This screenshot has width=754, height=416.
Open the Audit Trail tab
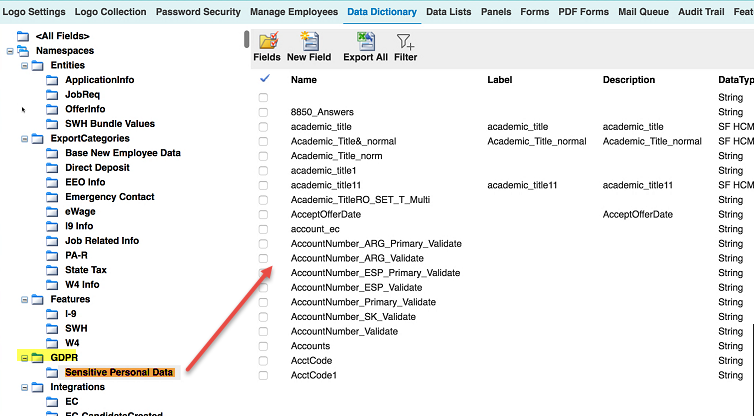point(701,12)
